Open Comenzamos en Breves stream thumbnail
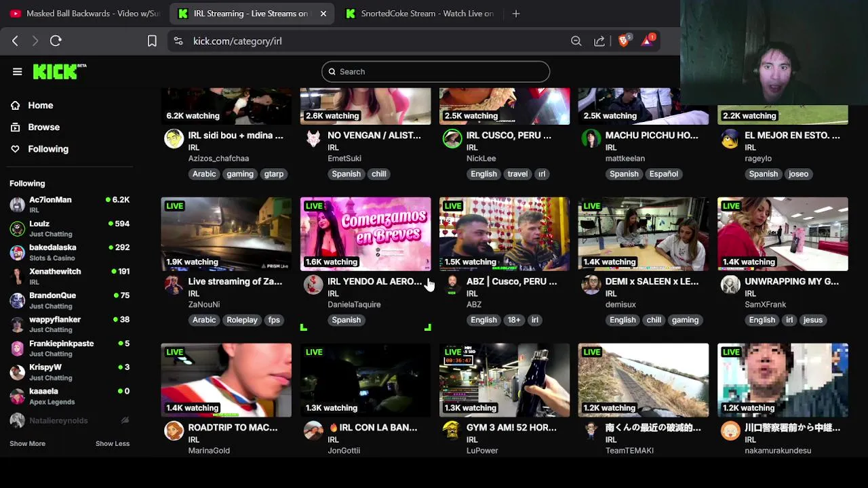This screenshot has width=868, height=488. click(366, 234)
